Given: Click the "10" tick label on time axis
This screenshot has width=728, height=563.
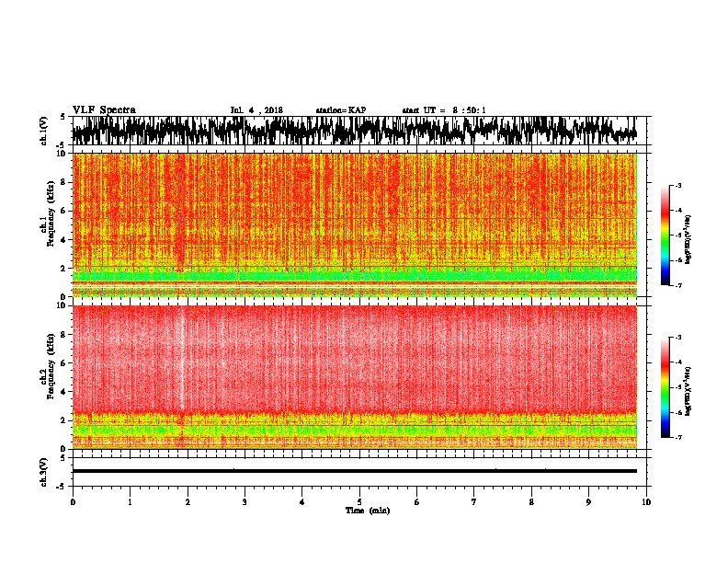Looking at the screenshot, I should tap(646, 502).
